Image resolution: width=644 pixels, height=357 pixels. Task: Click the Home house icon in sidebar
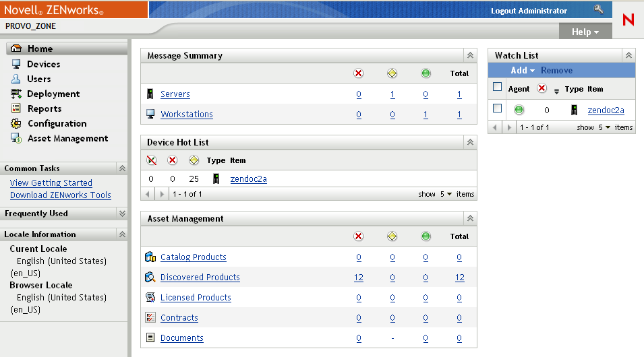point(16,48)
